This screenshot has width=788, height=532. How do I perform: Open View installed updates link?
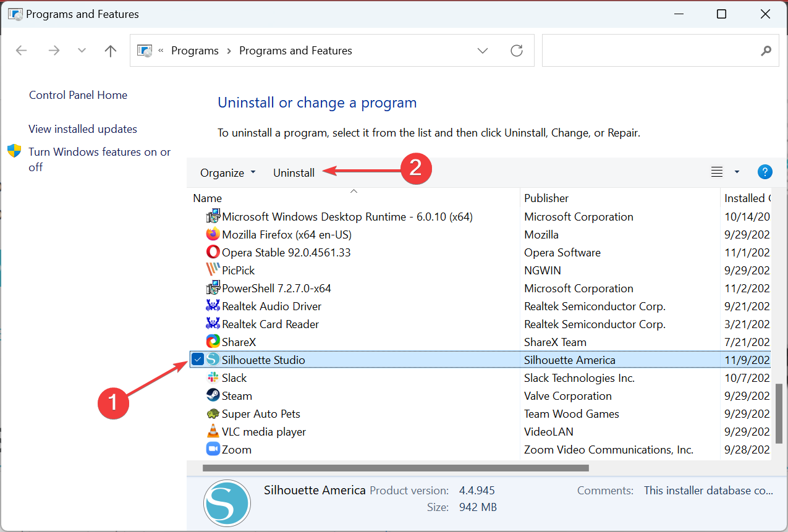pos(83,129)
